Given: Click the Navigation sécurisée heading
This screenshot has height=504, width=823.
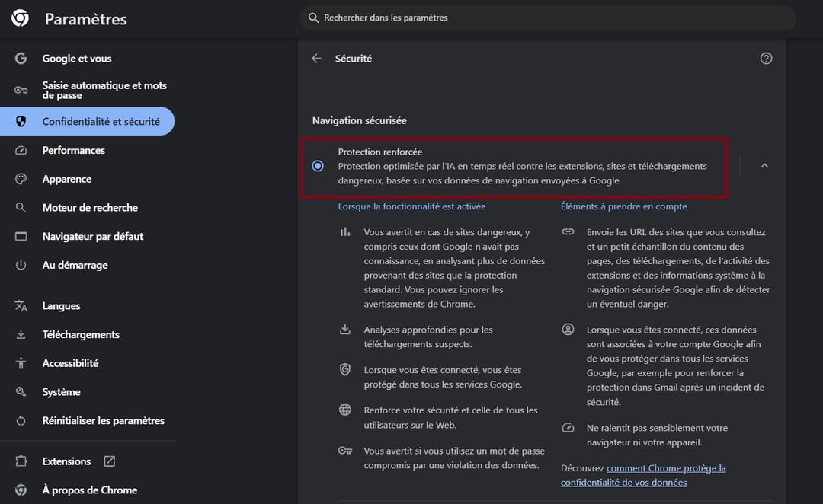Looking at the screenshot, I should 360,120.
